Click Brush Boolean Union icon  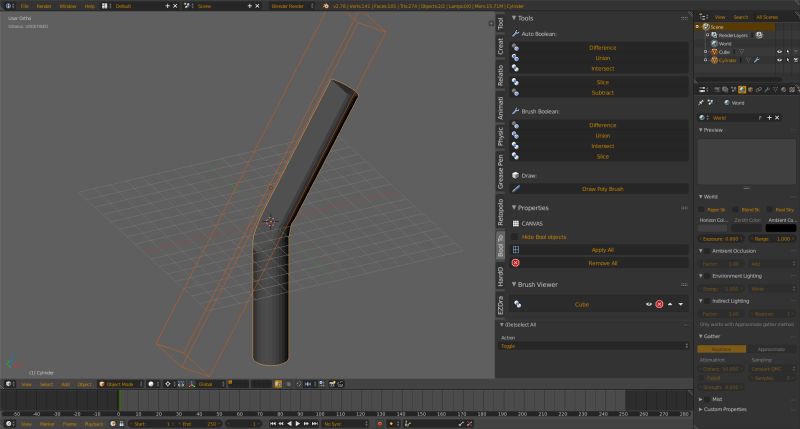[515, 135]
